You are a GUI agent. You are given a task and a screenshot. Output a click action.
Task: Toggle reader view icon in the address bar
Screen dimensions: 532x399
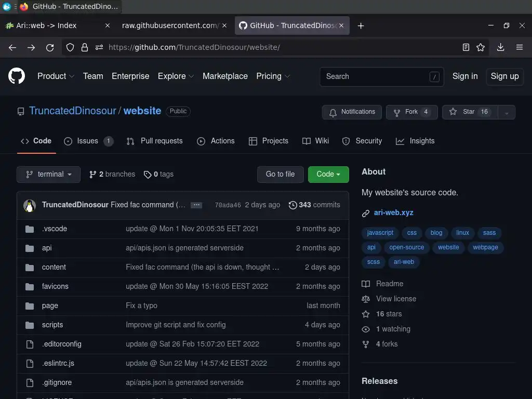coord(466,47)
